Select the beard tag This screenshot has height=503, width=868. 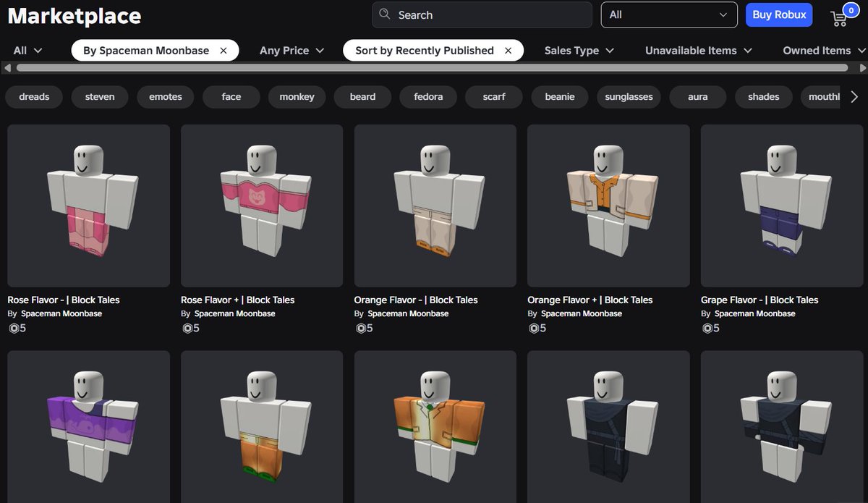pos(362,96)
